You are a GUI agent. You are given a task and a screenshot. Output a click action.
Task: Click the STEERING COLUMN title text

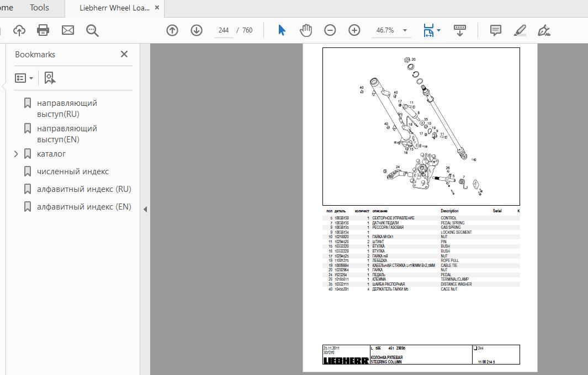386,362
